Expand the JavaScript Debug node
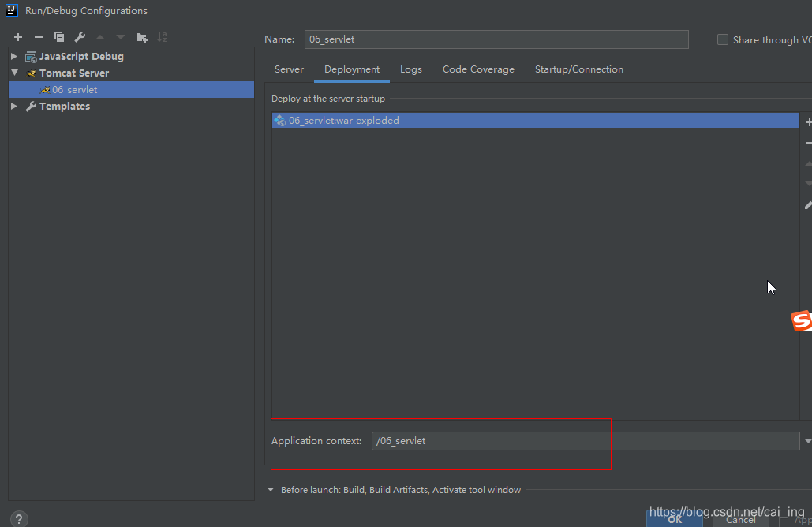Viewport: 812px width, 527px height. (14, 56)
